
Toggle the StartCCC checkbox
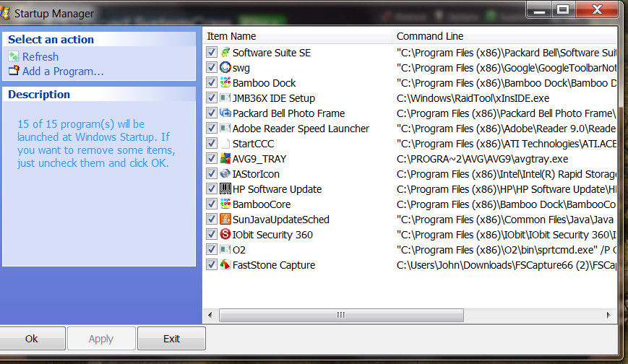(212, 143)
